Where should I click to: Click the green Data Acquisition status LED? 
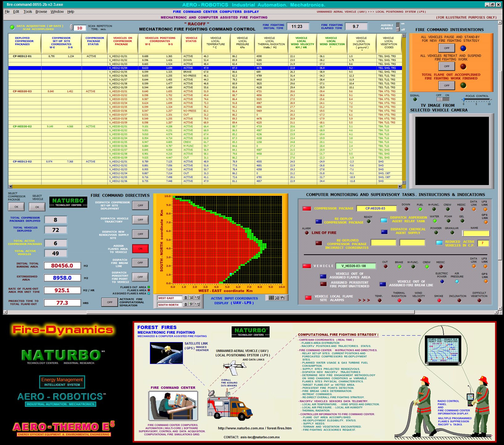click(x=12, y=27)
